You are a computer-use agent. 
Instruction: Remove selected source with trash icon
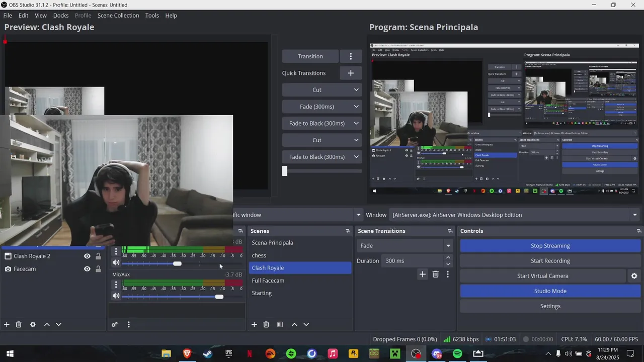[x=19, y=324]
